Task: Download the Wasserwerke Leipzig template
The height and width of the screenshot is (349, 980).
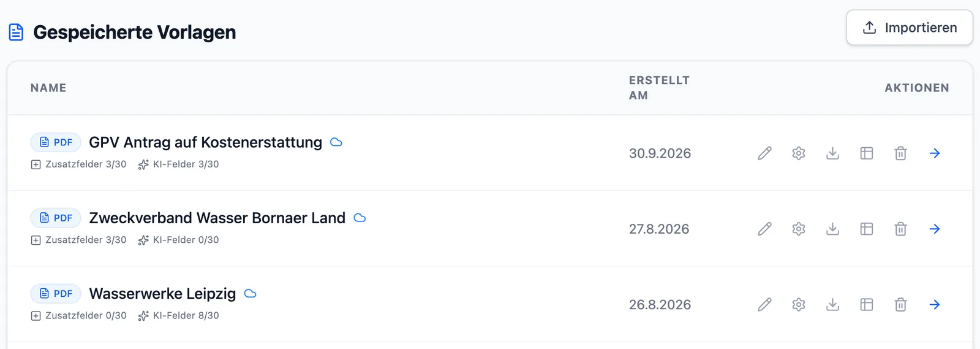Action: (x=832, y=304)
